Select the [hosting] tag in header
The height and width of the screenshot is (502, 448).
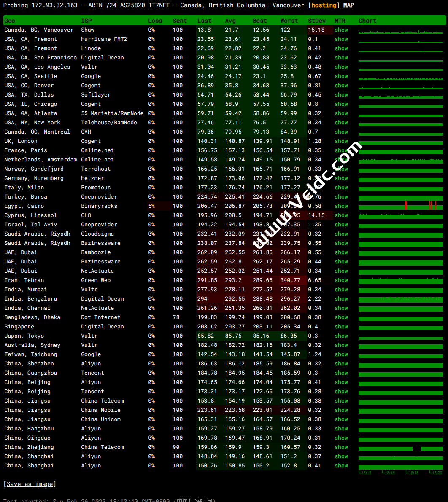click(x=324, y=5)
